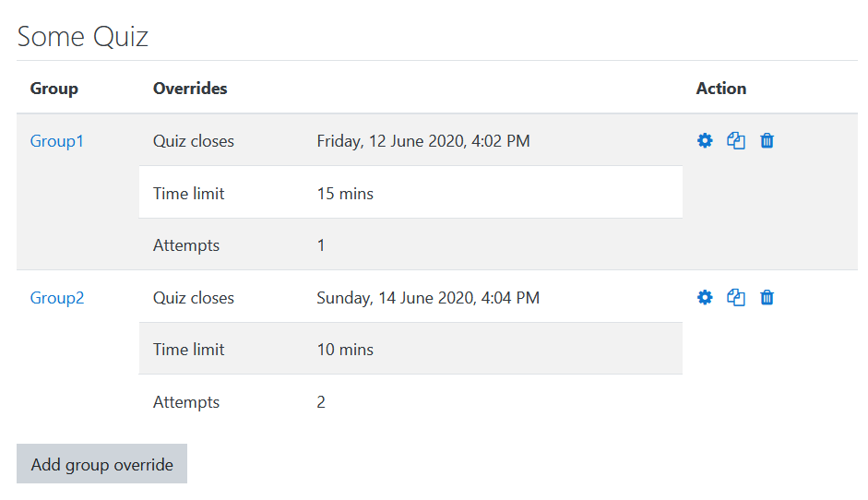Click the Group column header
The image size is (868, 500).
[54, 89]
